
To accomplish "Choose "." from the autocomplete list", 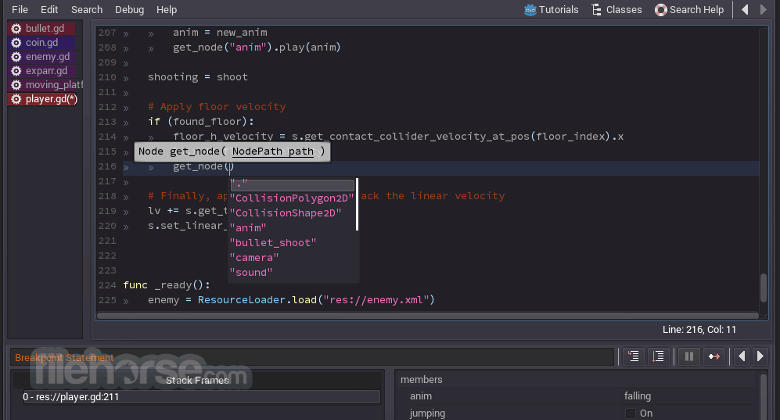I will point(292,184).
